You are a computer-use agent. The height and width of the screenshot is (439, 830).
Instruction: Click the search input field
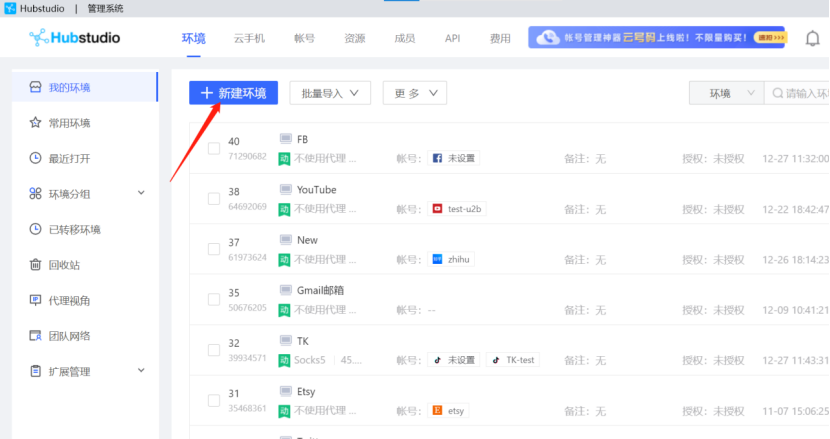[x=799, y=93]
